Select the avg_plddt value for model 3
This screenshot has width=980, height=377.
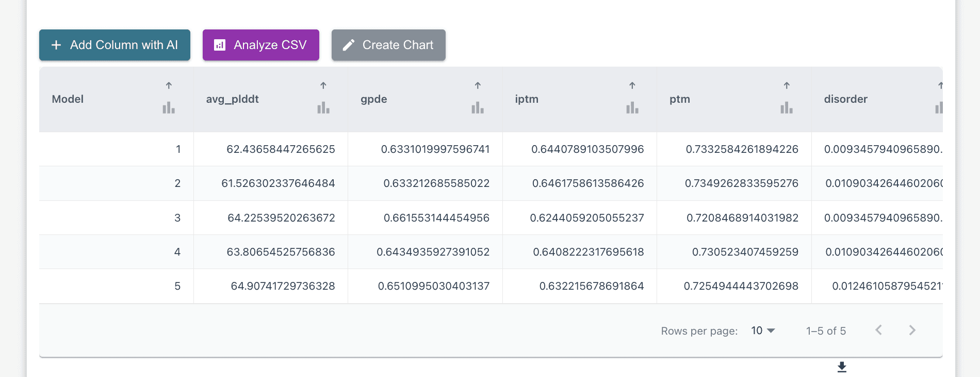(281, 218)
